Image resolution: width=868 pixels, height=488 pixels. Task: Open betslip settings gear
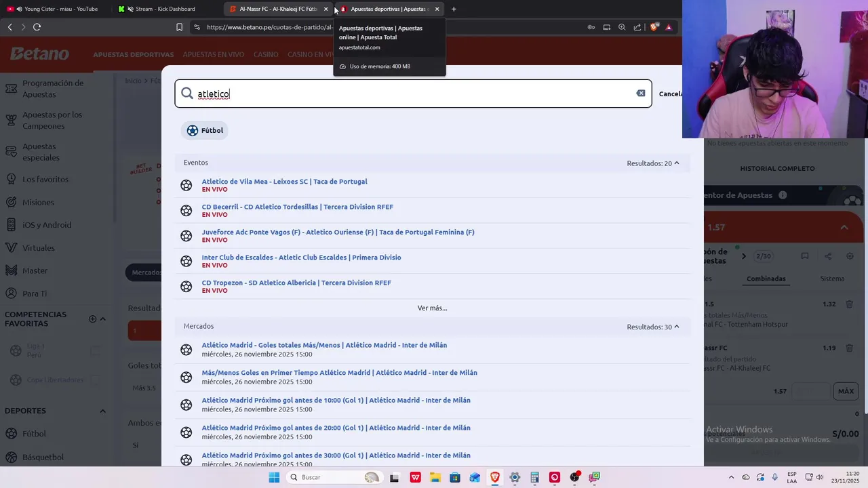pos(850,256)
